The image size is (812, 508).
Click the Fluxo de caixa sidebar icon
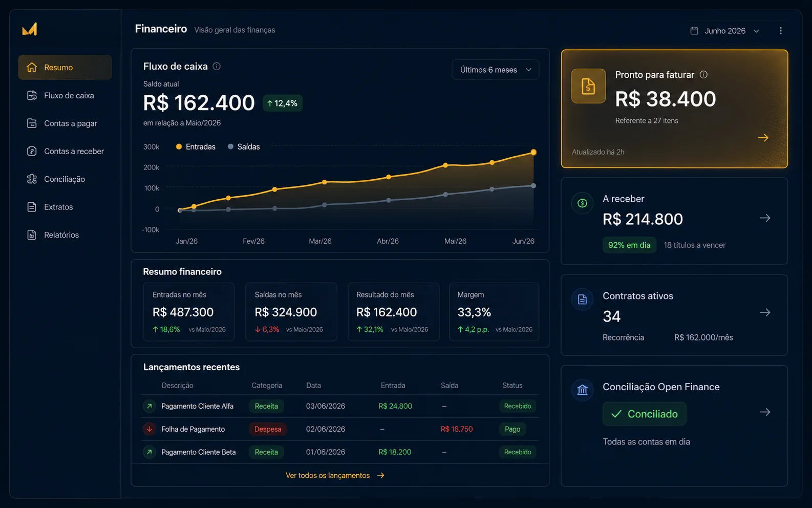coord(32,95)
